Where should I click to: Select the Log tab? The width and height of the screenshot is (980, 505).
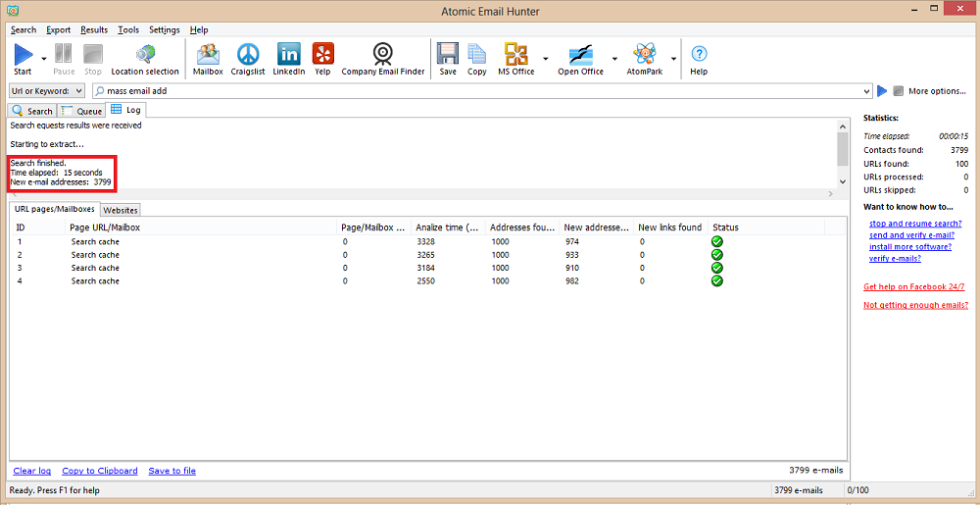(x=125, y=111)
